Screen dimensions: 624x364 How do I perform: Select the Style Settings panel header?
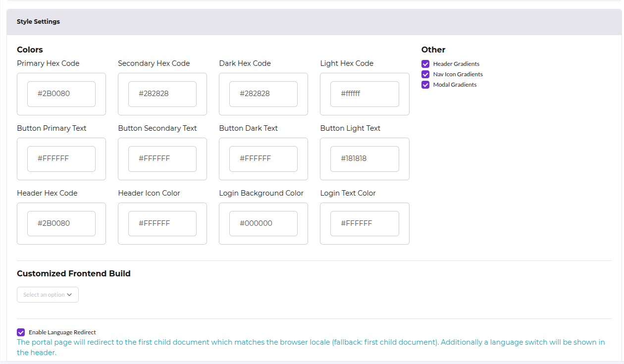point(314,22)
